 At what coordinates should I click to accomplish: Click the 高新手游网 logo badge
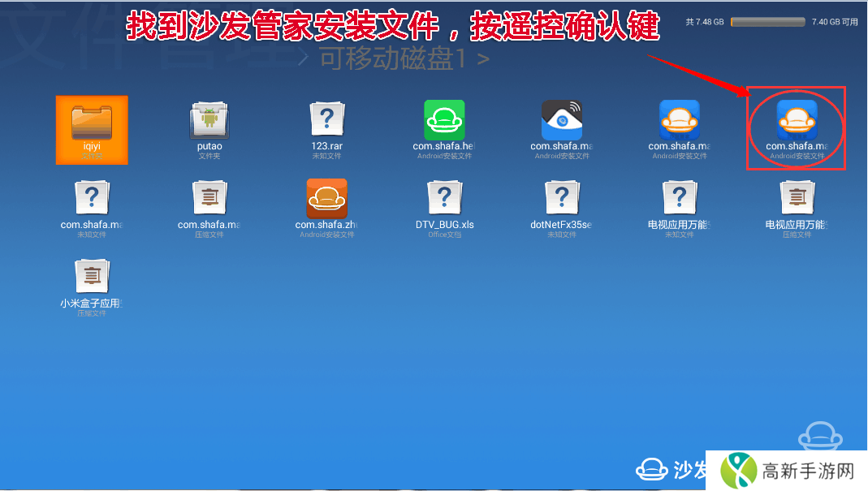(x=786, y=469)
